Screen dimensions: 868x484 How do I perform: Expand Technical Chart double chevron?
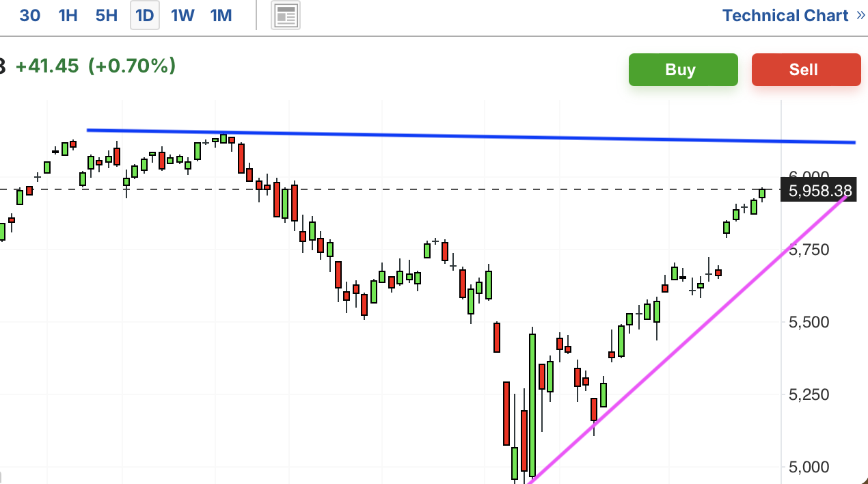pyautogui.click(x=860, y=15)
